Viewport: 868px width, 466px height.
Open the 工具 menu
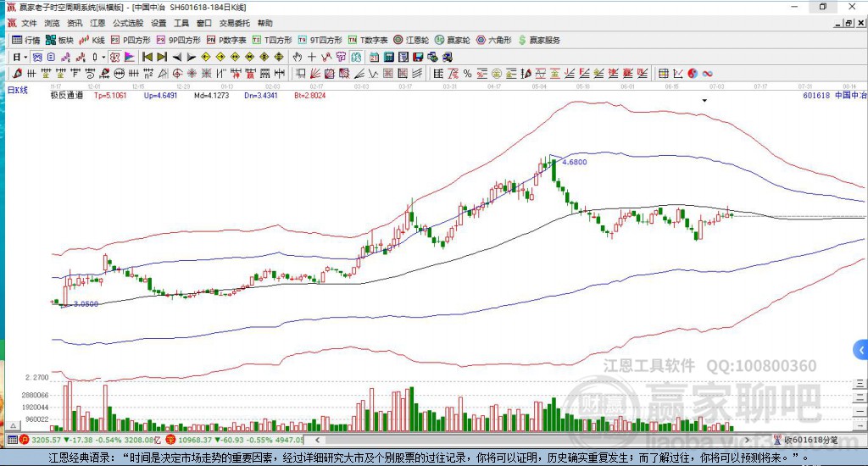pyautogui.click(x=181, y=23)
